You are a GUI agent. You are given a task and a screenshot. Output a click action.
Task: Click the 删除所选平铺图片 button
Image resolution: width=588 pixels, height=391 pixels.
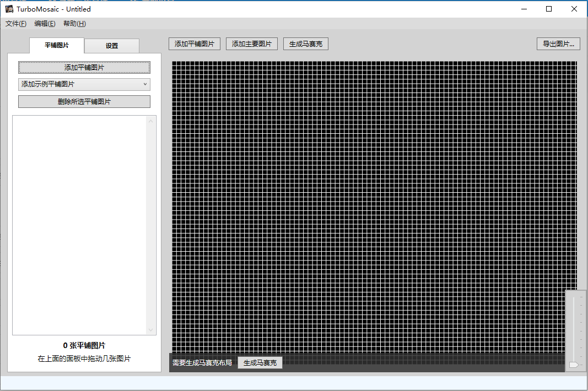[84, 101]
